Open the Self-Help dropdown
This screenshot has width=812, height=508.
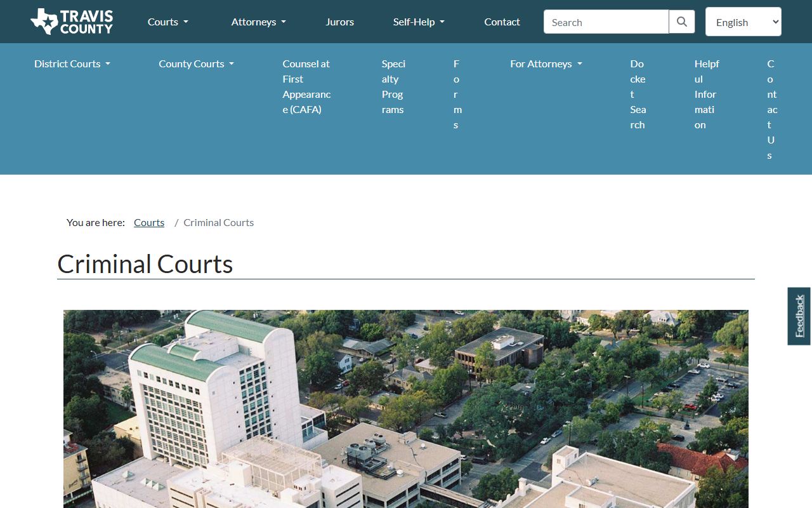(x=419, y=22)
